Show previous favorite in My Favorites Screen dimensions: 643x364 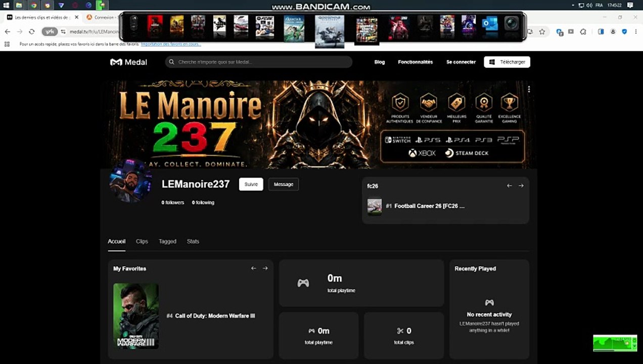pos(253,268)
